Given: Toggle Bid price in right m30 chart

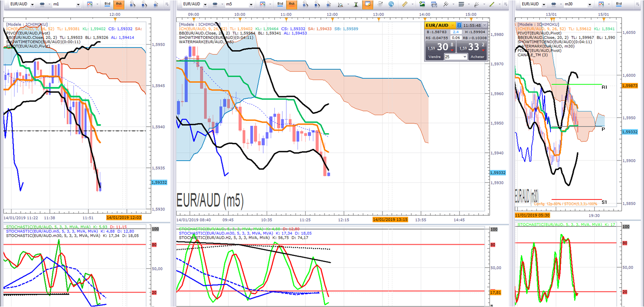Looking at the screenshot, I should tap(619, 4).
